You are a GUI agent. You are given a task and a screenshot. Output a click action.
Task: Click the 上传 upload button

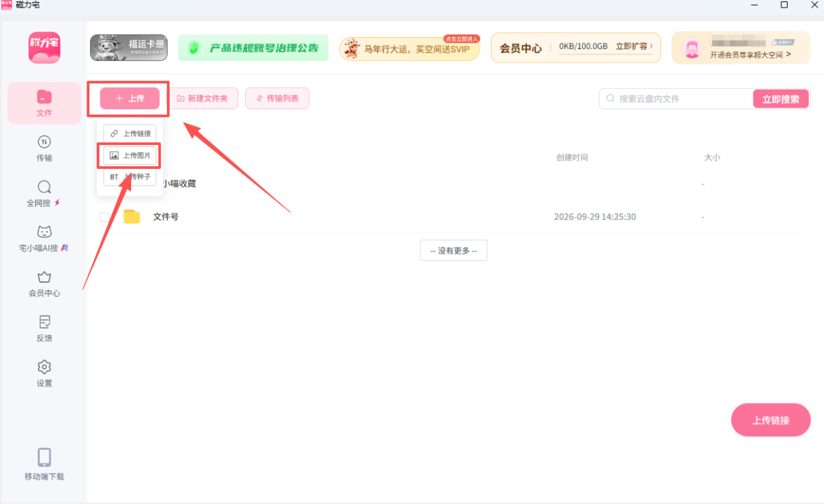click(x=130, y=99)
